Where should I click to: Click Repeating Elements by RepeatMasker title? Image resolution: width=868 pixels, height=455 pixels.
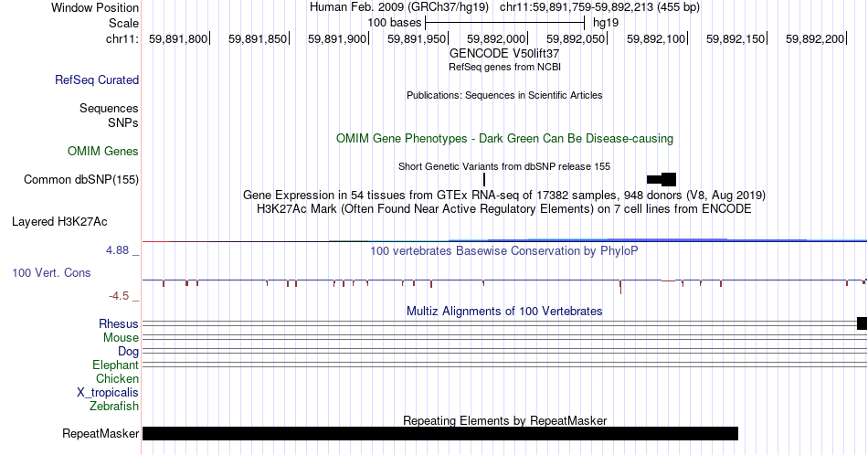pos(504,420)
